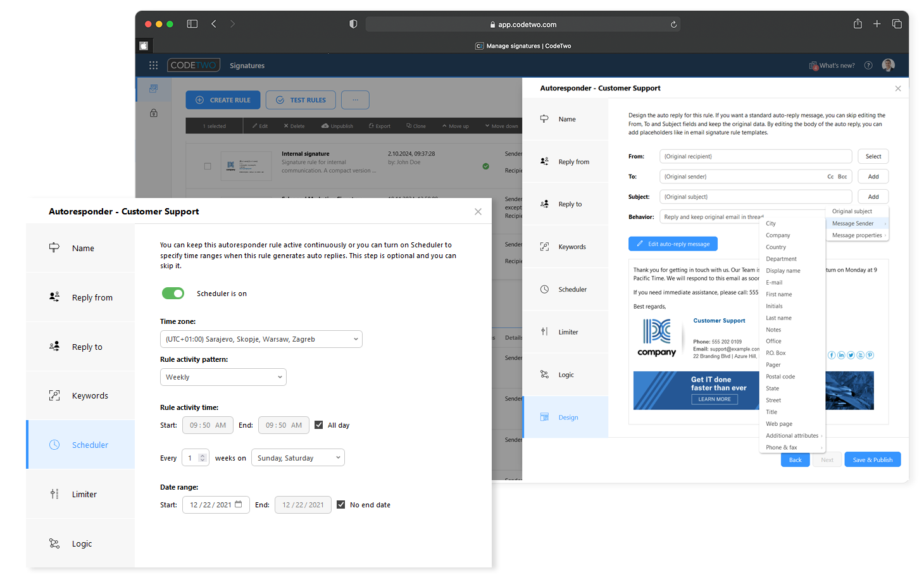
Task: Select Display name from the sender submenu
Action: tap(783, 271)
